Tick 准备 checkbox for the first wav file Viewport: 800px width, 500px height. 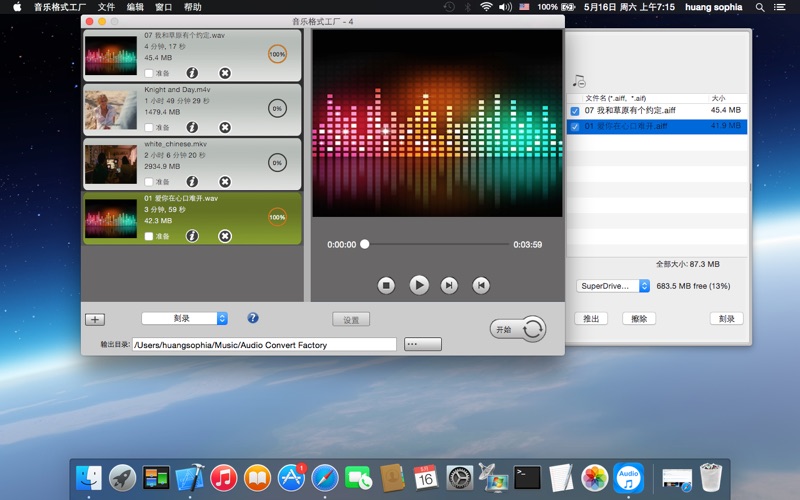(x=149, y=73)
